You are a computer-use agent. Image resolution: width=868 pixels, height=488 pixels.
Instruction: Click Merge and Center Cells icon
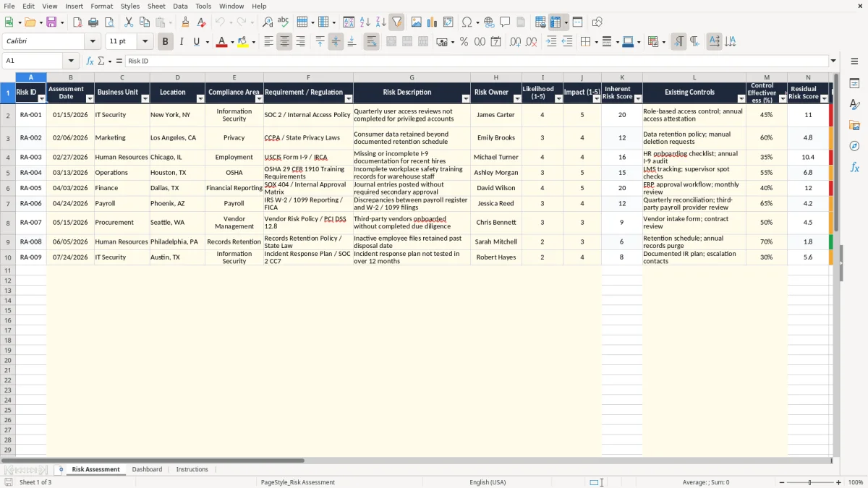point(391,42)
